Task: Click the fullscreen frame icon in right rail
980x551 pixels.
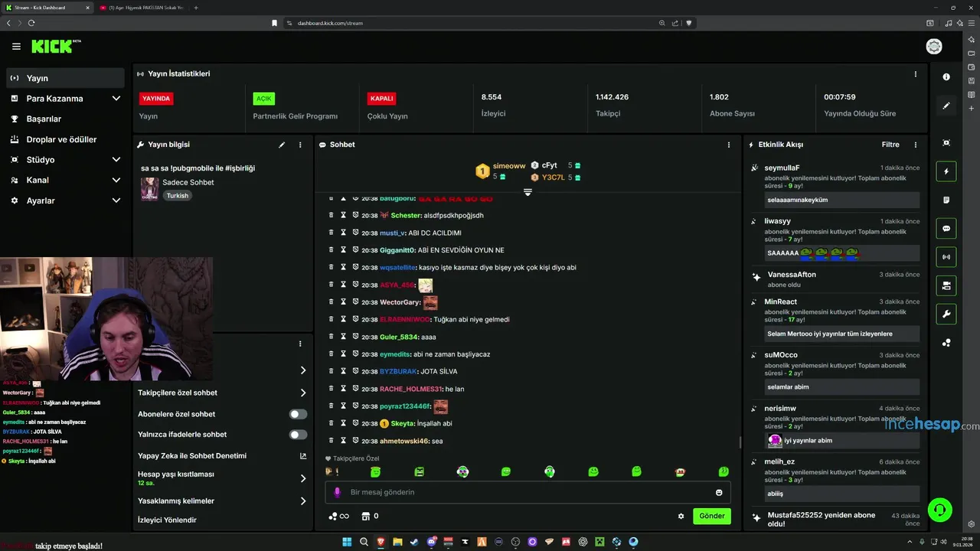Action: (x=946, y=143)
